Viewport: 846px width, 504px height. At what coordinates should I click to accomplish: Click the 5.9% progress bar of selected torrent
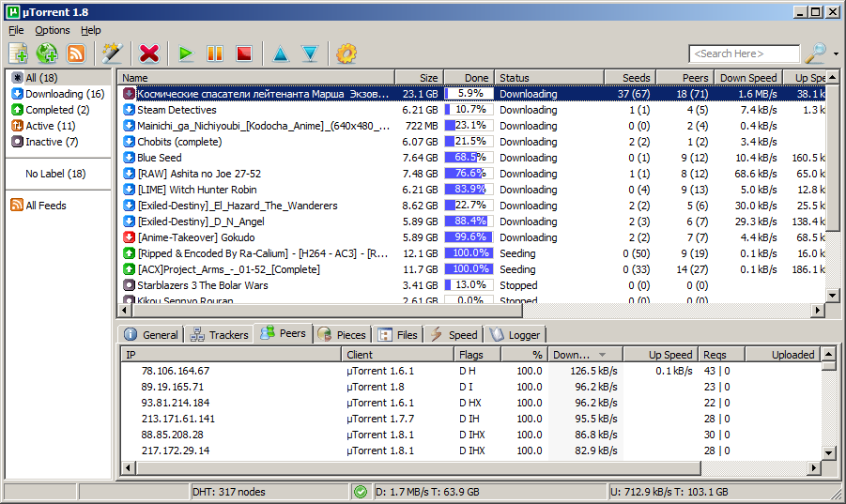pos(469,94)
